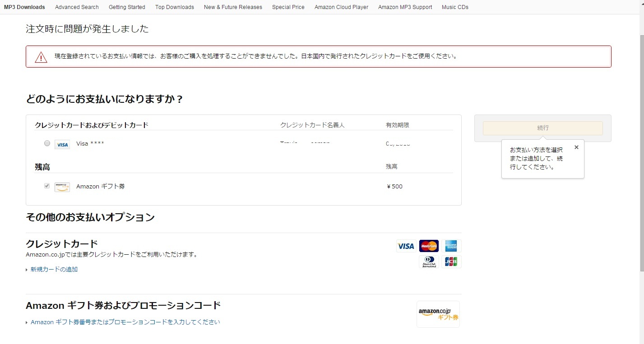Open Amazon MP3 Support
The image size is (644, 344).
click(405, 7)
